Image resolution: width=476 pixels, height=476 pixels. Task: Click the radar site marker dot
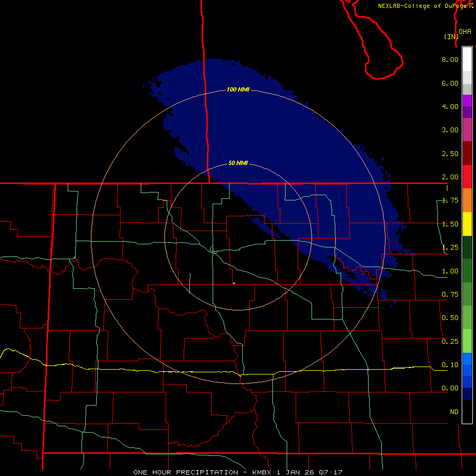(x=234, y=283)
